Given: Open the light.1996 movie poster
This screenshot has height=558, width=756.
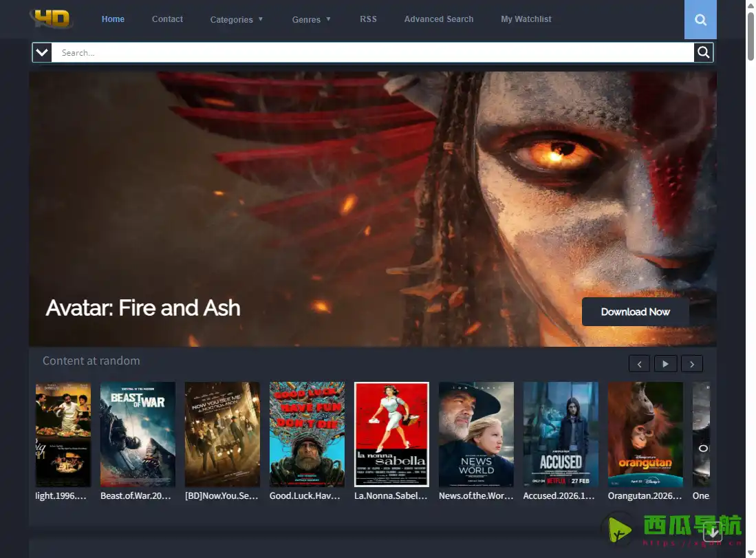Looking at the screenshot, I should click(63, 434).
